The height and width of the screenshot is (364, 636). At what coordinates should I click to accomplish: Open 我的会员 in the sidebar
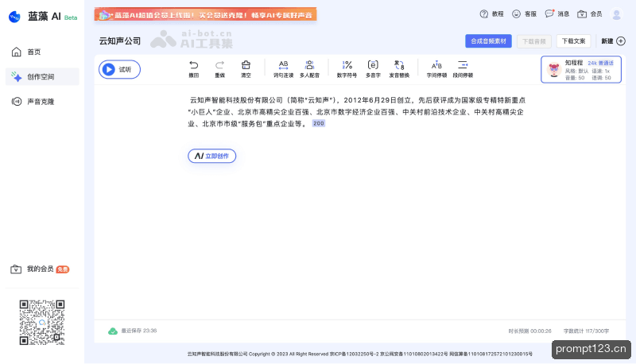40,269
